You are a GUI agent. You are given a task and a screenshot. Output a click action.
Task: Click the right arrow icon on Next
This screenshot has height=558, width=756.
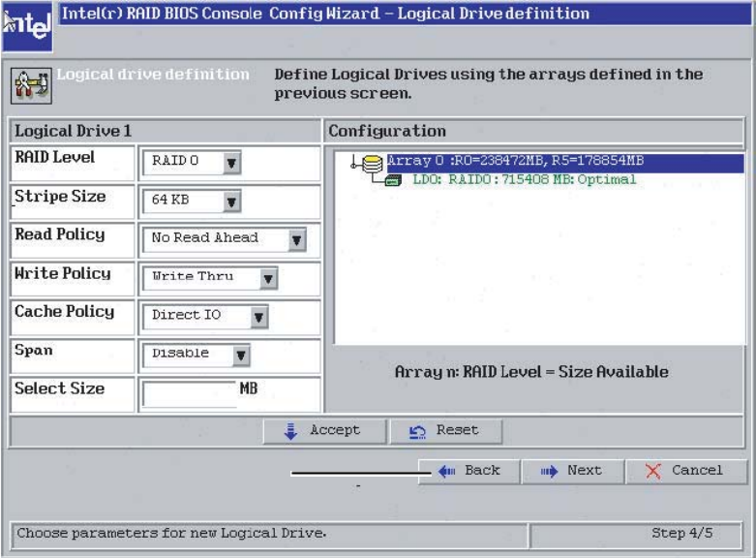(549, 471)
